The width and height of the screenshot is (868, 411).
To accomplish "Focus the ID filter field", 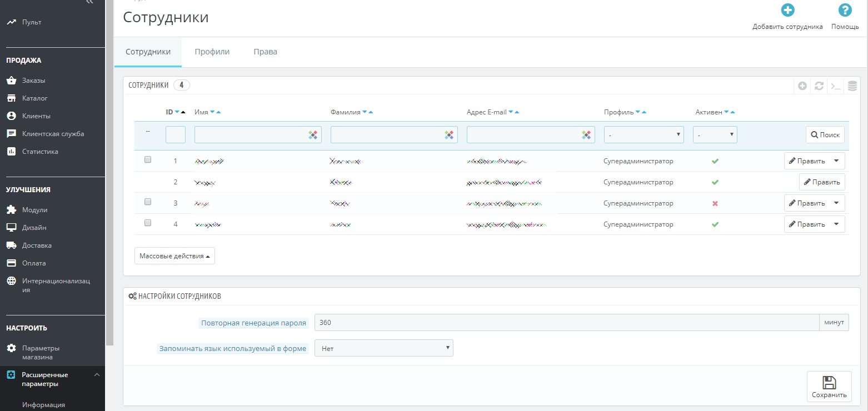I will 176,135.
